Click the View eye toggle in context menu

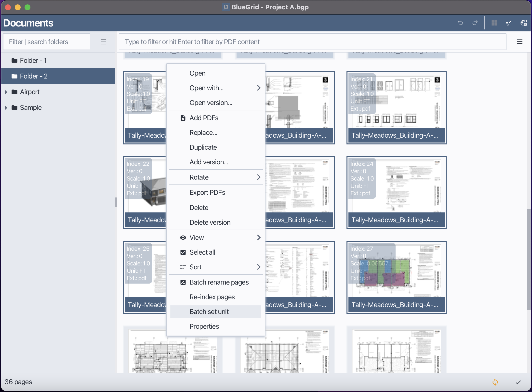[x=183, y=237]
